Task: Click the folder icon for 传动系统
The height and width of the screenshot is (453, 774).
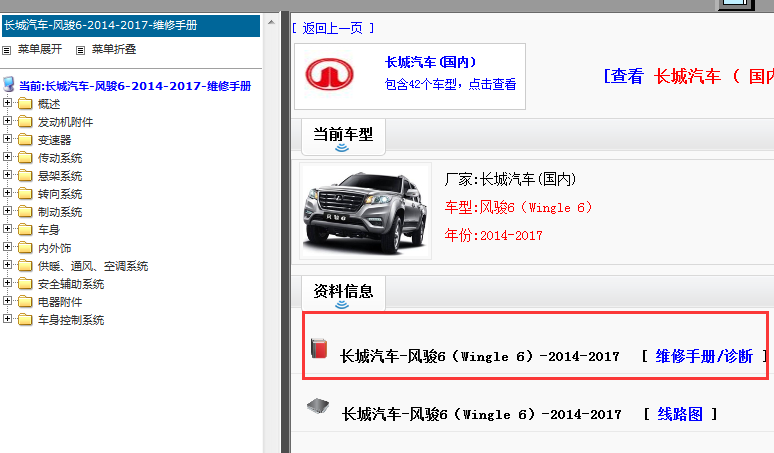Action: [x=25, y=157]
